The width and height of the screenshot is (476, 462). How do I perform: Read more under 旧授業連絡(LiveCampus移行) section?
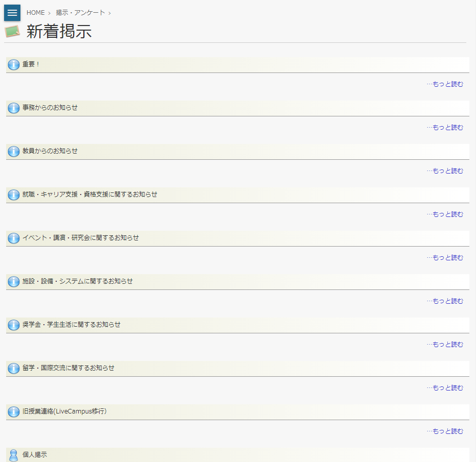point(445,431)
